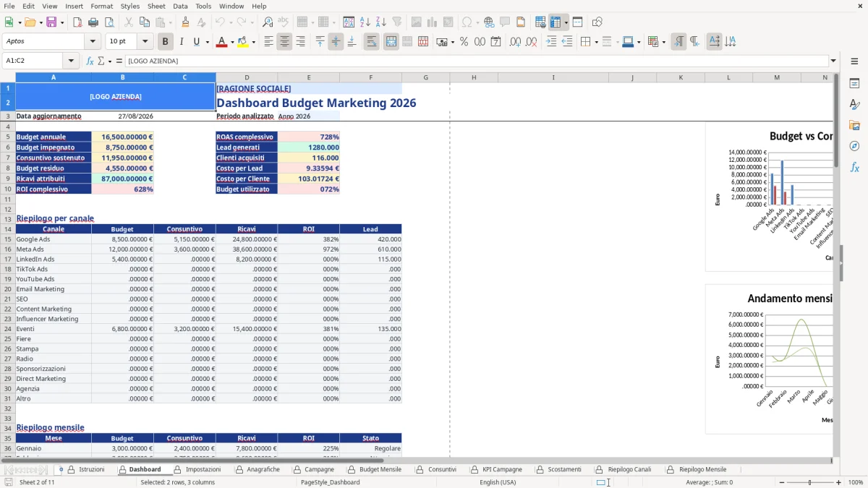Viewport: 868px width, 488px height.
Task: Toggle Center Horizontally alignment
Action: pyautogui.click(x=284, y=42)
